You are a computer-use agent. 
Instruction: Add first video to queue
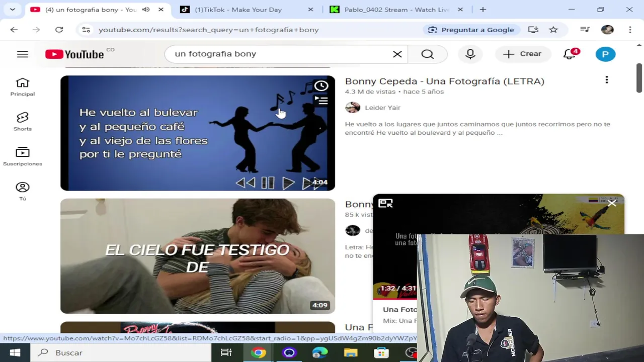click(x=321, y=101)
